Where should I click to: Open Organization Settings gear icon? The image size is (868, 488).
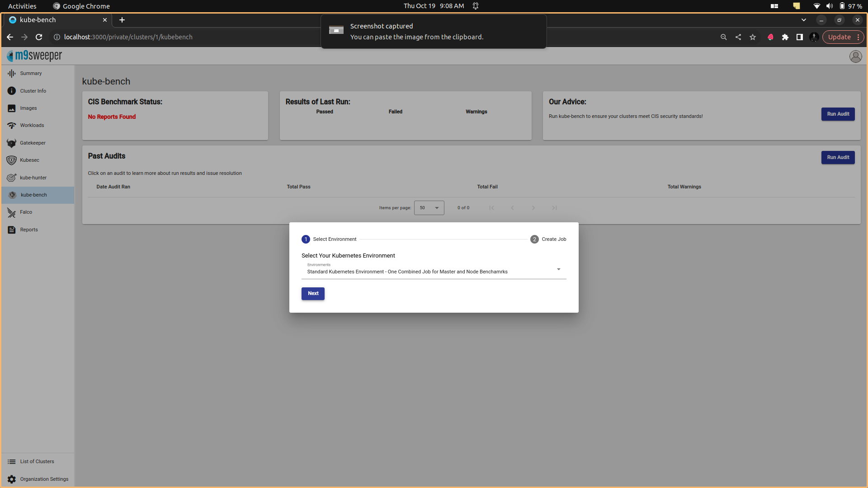(12, 479)
